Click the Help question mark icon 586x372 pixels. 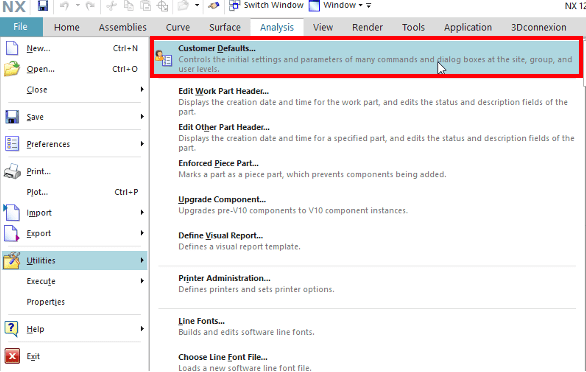(x=11, y=329)
